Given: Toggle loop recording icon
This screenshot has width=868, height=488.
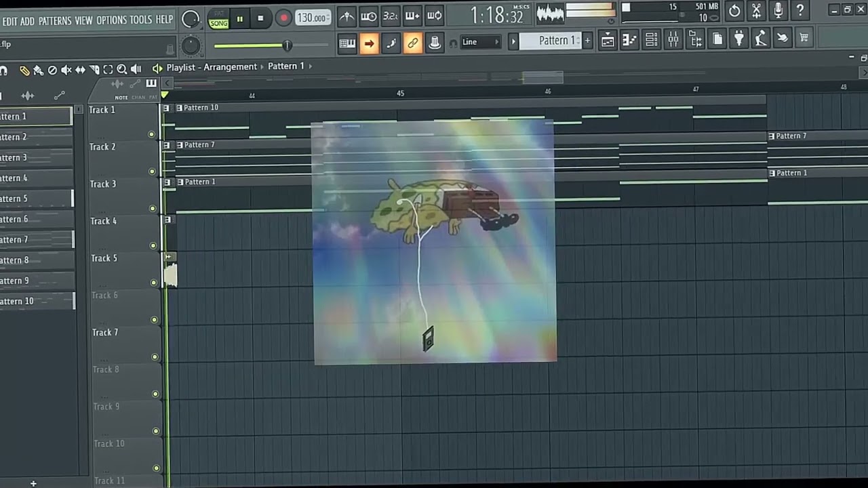Looking at the screenshot, I should 434,16.
